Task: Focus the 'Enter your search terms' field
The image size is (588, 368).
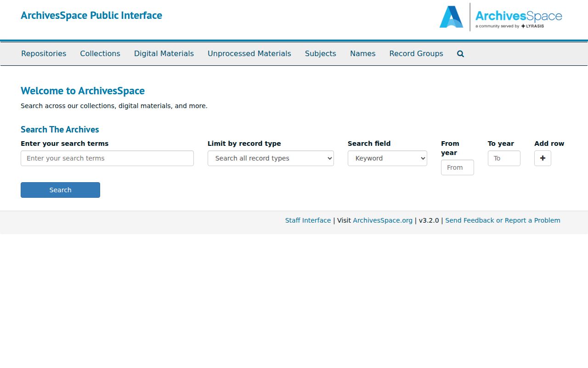Action: pos(107,158)
